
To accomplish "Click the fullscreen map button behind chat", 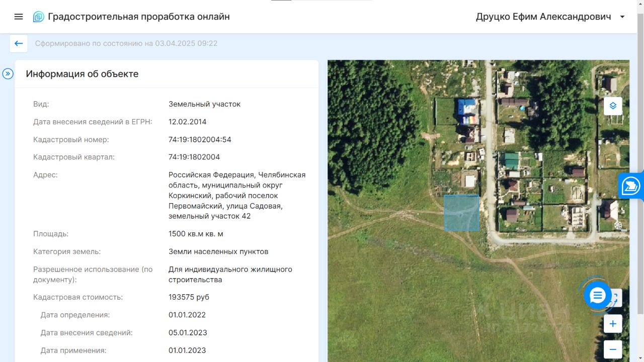I will point(617,297).
